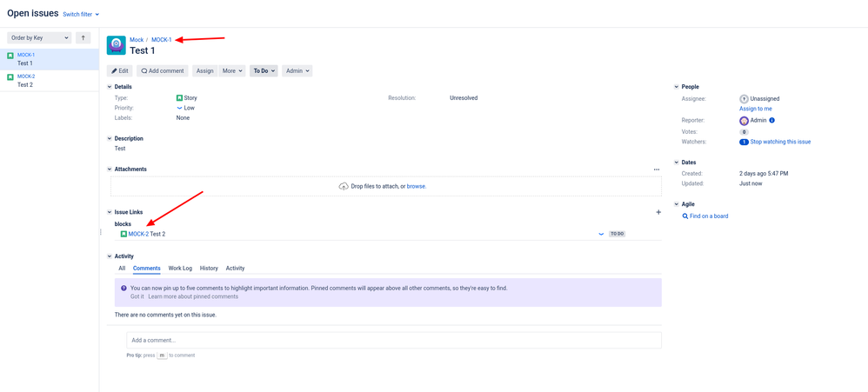
Task: Open Learn more about pinned comments
Action: (193, 296)
